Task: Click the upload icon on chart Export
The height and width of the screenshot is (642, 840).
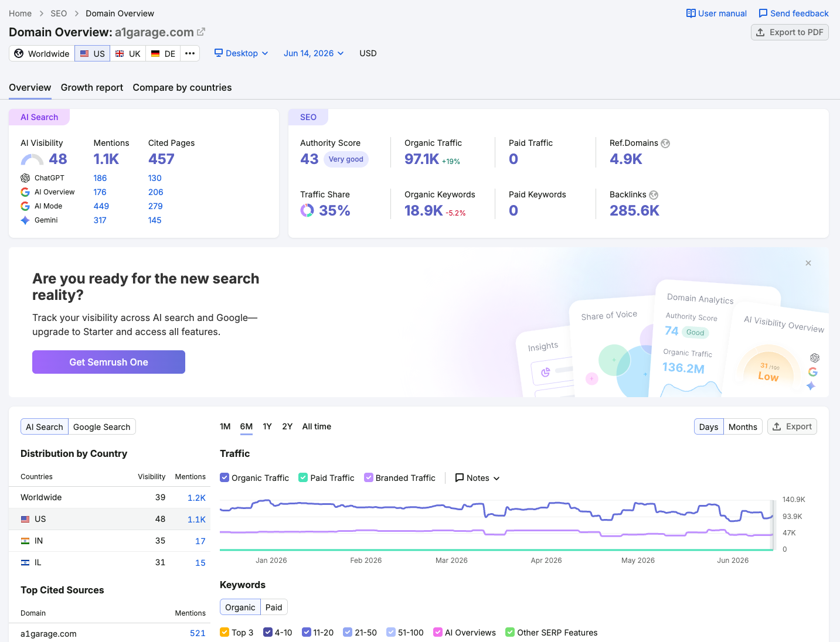Action: pos(777,426)
